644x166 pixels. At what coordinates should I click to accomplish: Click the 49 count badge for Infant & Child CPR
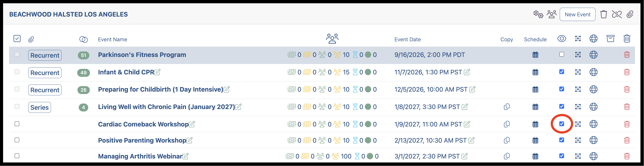coord(84,73)
